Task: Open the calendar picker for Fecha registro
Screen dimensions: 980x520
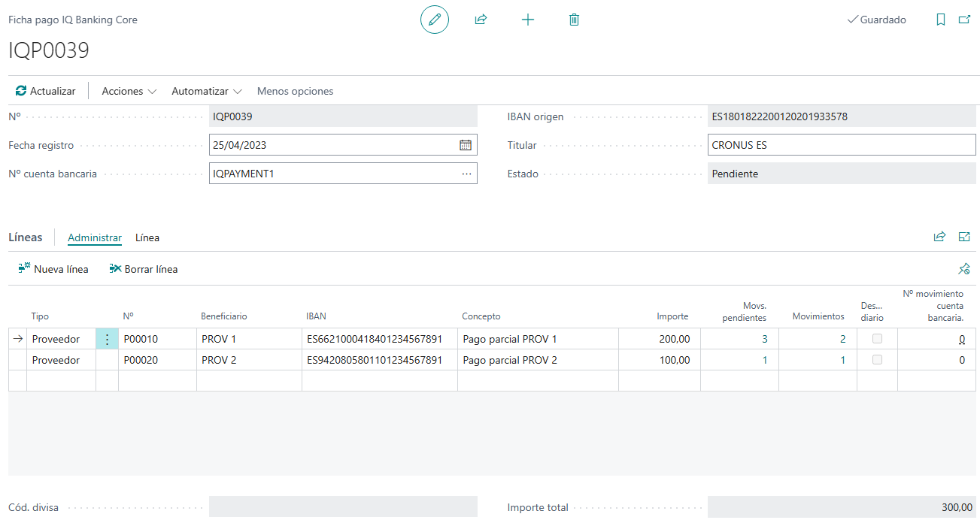Action: pos(467,144)
